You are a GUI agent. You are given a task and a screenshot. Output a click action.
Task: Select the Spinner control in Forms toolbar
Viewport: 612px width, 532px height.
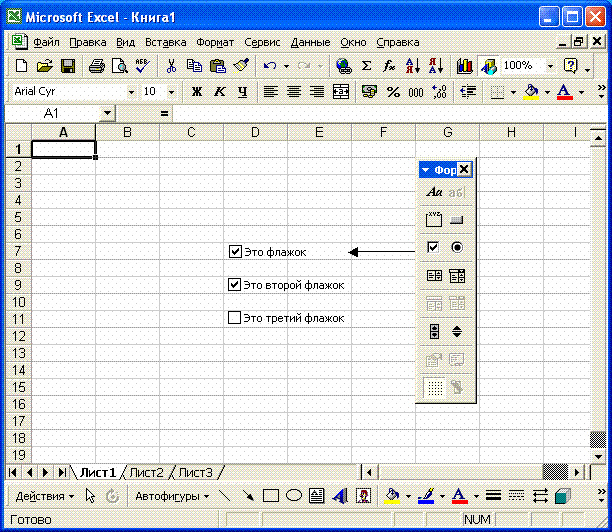click(x=457, y=332)
